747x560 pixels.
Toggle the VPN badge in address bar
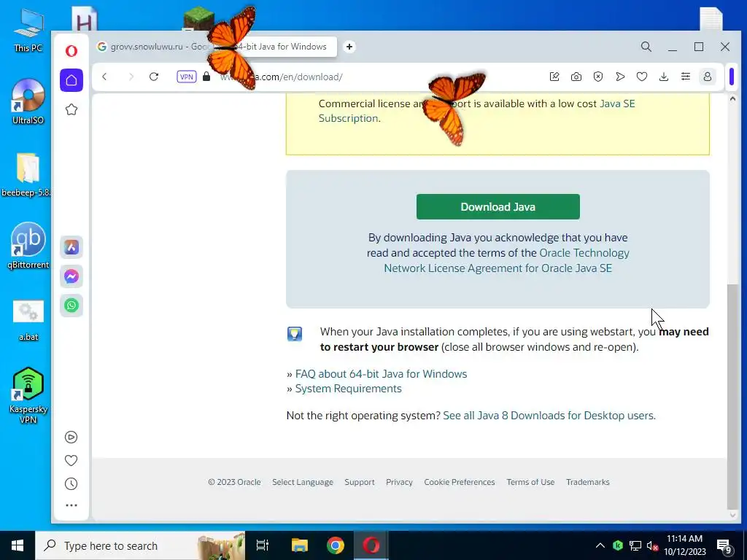(186, 77)
